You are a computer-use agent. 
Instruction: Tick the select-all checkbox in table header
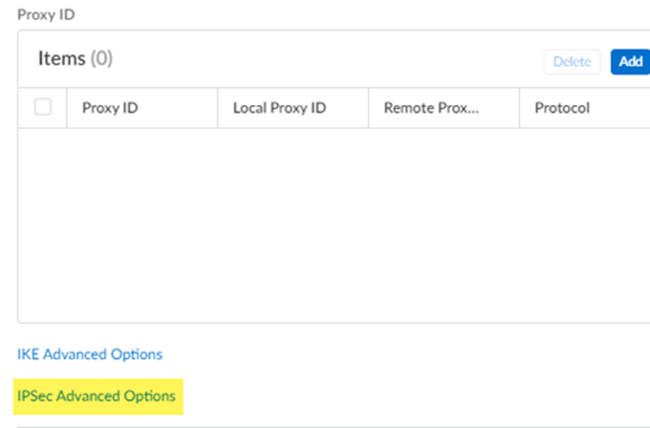43,107
